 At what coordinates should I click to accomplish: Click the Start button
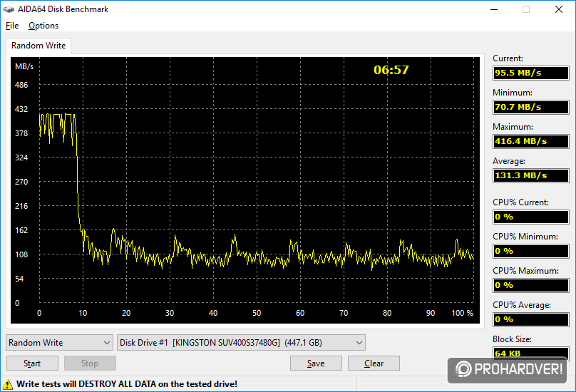click(x=32, y=363)
